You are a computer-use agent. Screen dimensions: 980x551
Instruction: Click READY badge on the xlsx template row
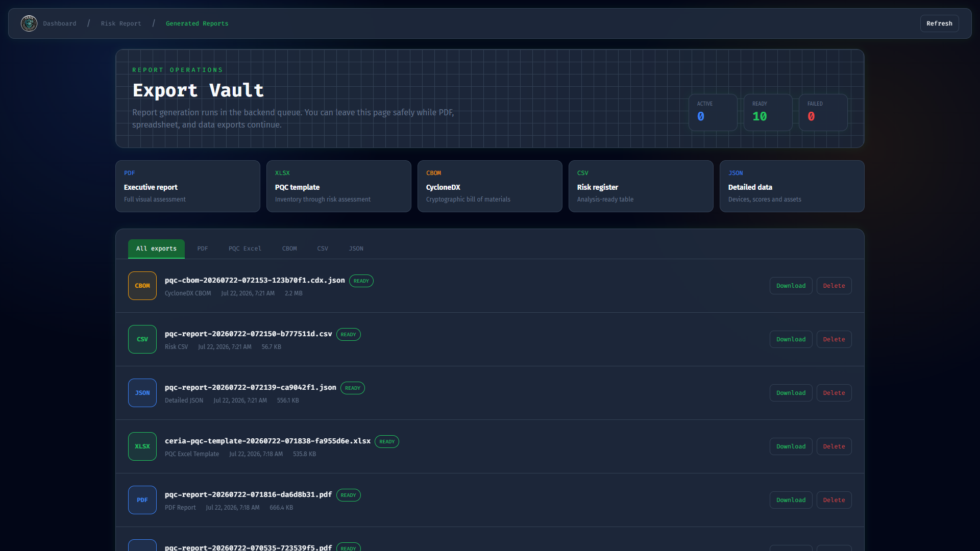click(x=387, y=442)
